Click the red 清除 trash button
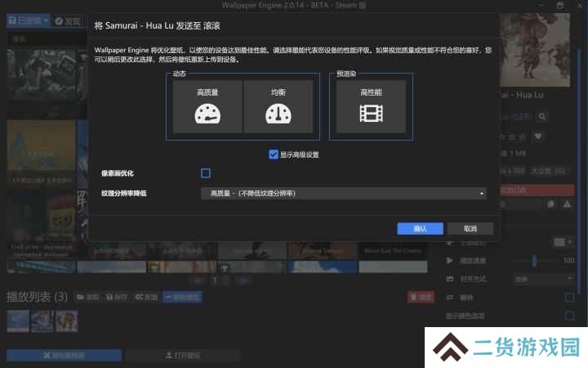This screenshot has width=588, height=368. (421, 297)
